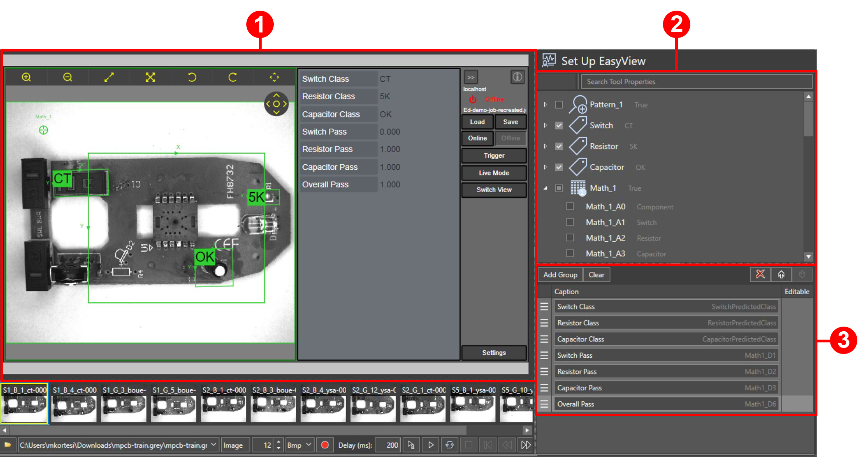Viewport: 868px width, 457px height.
Task: Click the fit-to-window crossed arrows icon
Action: coord(150,77)
